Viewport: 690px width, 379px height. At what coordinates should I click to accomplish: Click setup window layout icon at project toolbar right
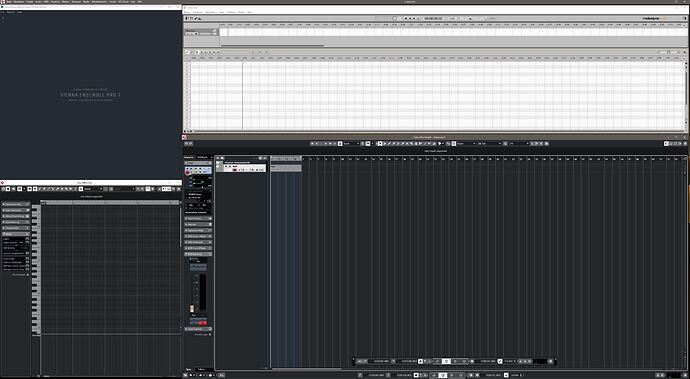pos(685,144)
